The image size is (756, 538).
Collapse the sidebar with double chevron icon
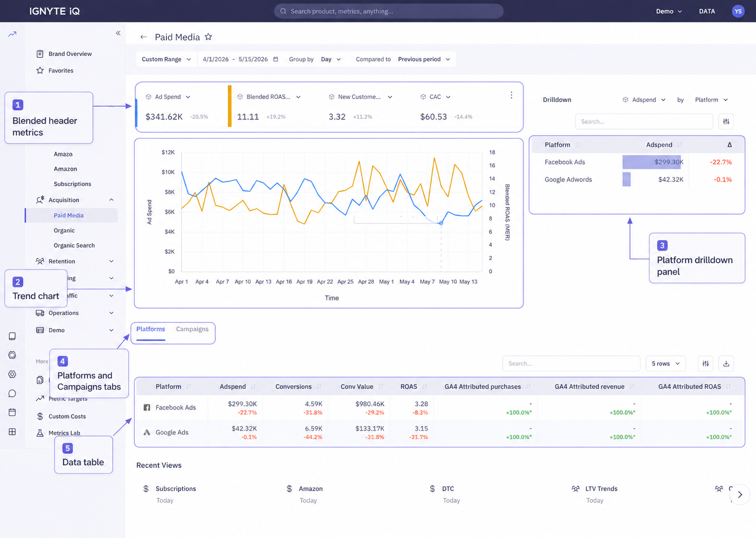point(118,33)
